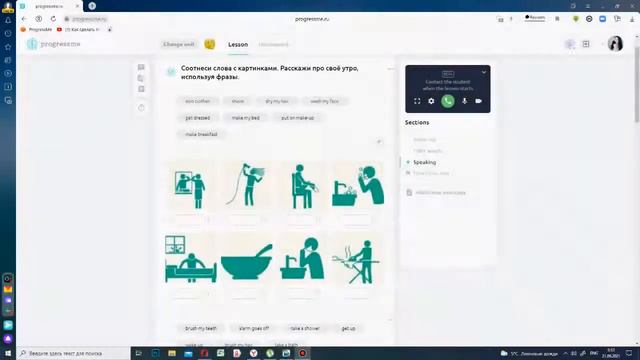Pick the 'iron clothes' word chip

pyautogui.click(x=198, y=101)
